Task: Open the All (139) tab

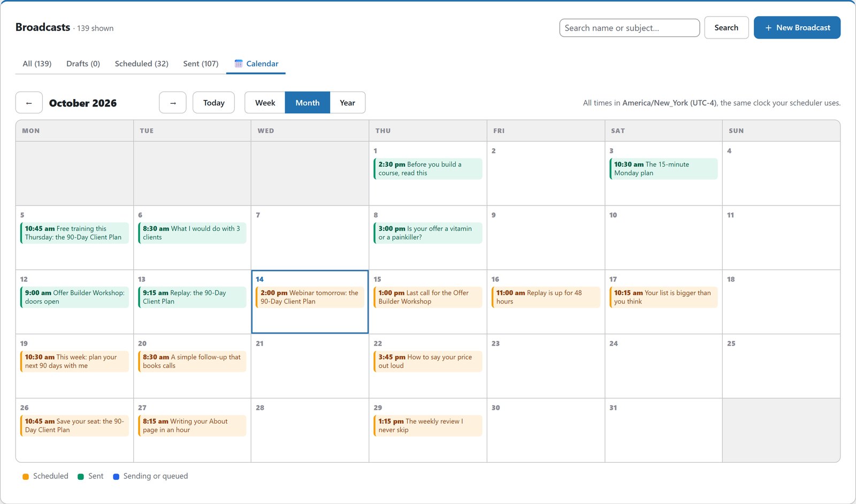Action: 37,64
